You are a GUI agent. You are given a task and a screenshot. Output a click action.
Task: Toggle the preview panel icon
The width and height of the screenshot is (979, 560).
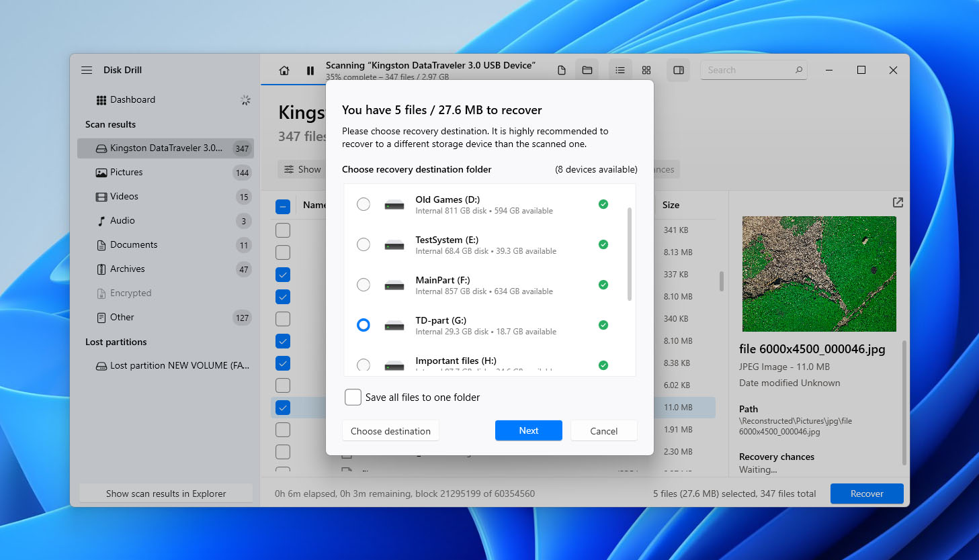point(679,70)
